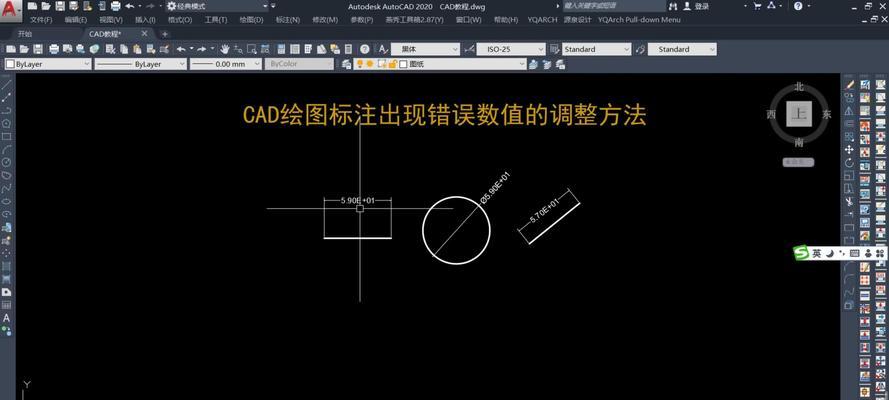Open the 标注(N) menu
This screenshot has height=400, width=889.
click(287, 20)
